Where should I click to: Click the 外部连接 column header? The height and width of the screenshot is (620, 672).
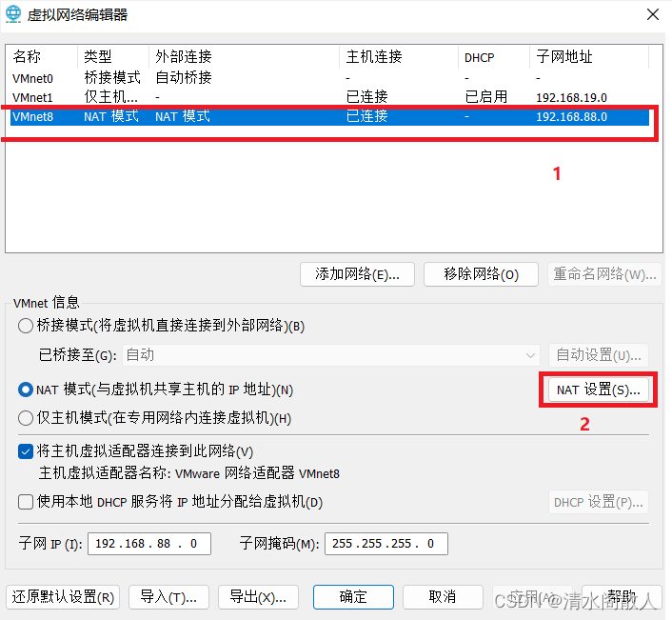[245, 56]
